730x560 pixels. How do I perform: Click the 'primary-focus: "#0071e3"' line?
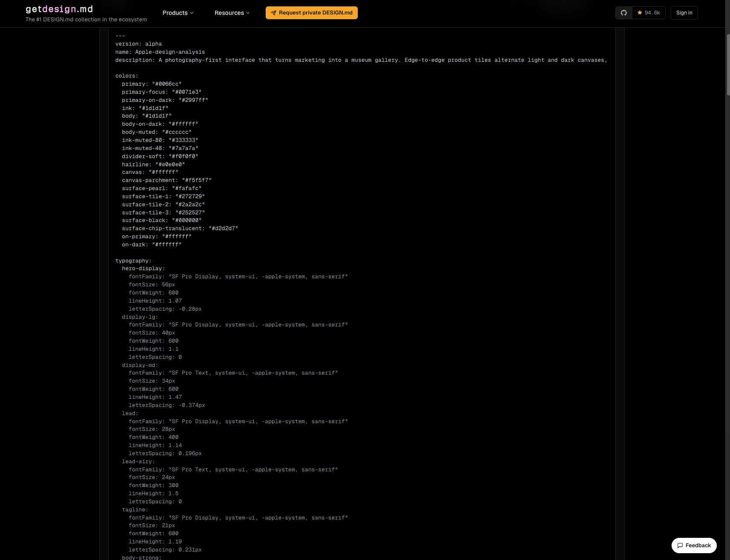click(162, 92)
